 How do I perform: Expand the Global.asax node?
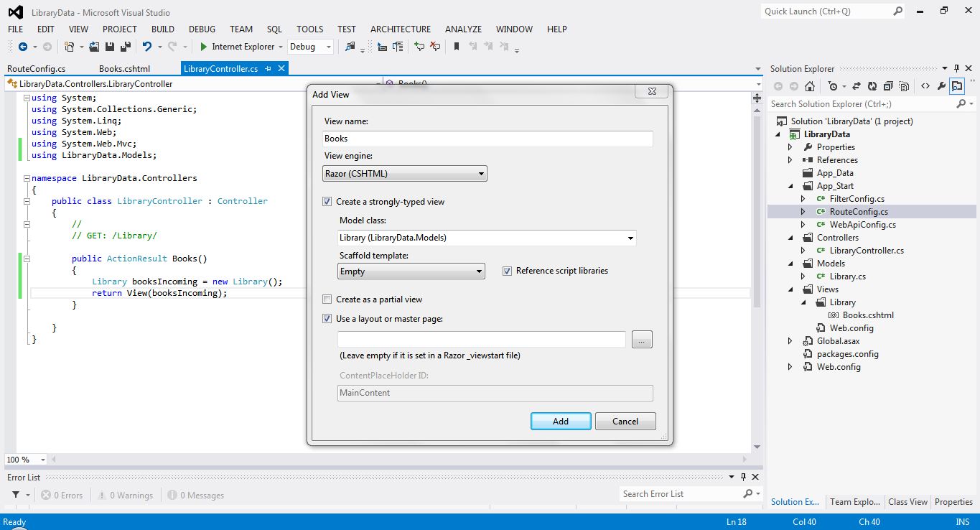click(x=790, y=341)
